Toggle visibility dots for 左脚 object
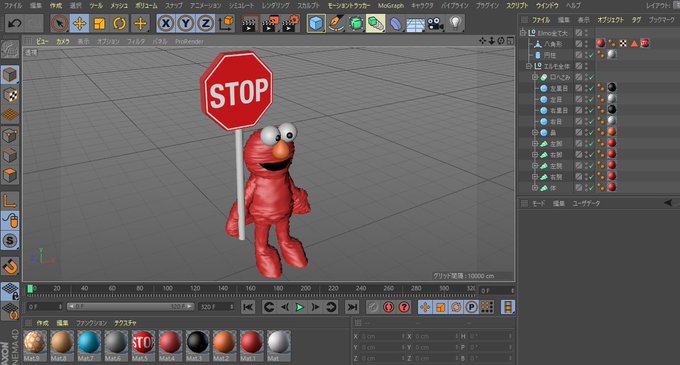 pyautogui.click(x=586, y=143)
